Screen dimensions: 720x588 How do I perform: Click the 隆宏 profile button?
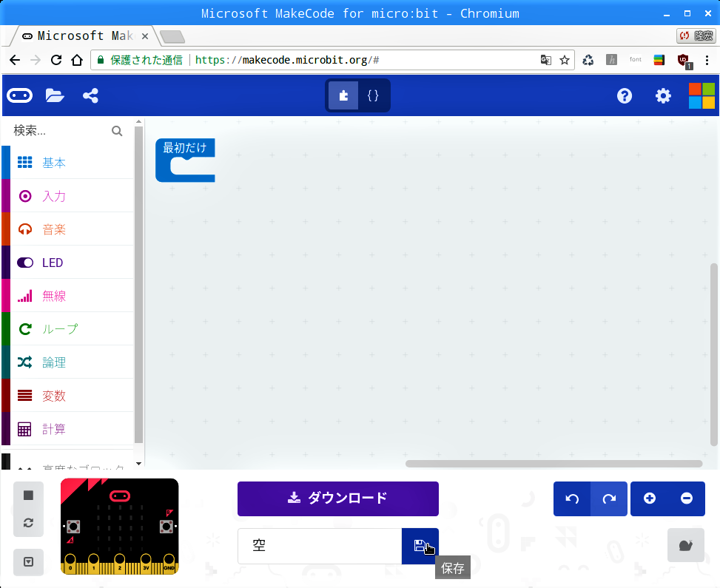696,36
